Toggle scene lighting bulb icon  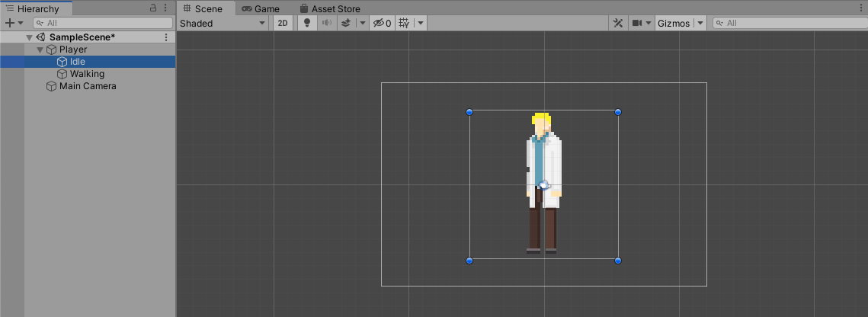pos(308,23)
